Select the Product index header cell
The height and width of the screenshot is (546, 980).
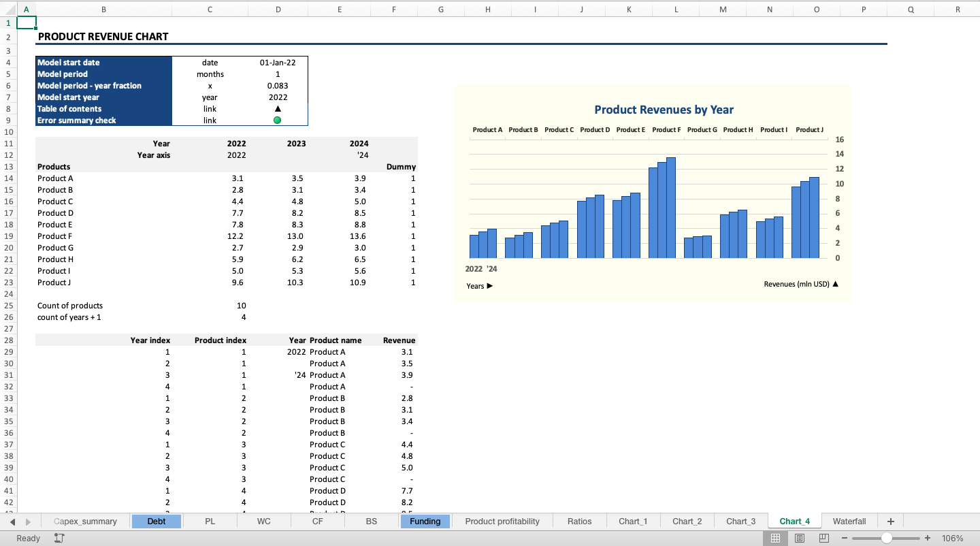pyautogui.click(x=210, y=340)
